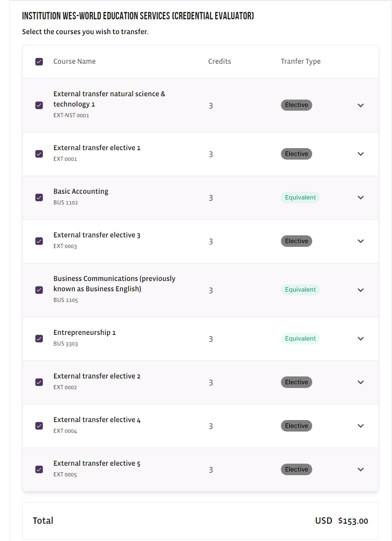Toggle the select-all courses checkbox
Image resolution: width=392 pixels, height=541 pixels.
[39, 62]
